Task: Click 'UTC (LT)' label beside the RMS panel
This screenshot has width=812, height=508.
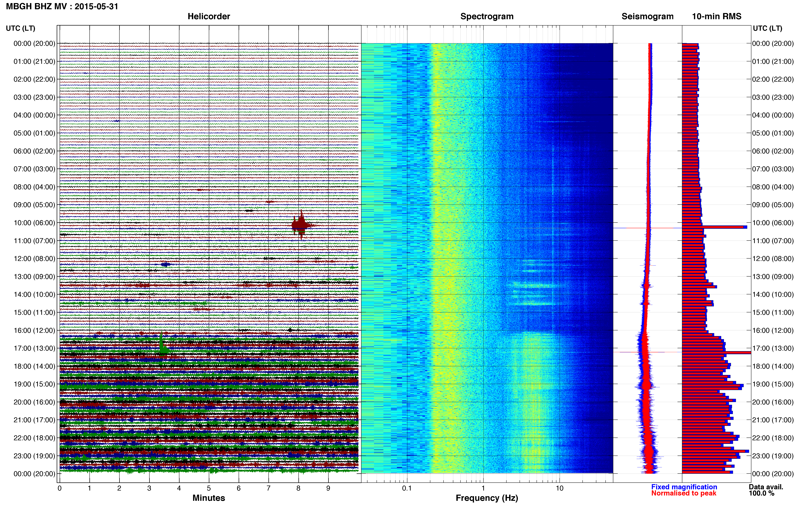Action: [x=768, y=28]
